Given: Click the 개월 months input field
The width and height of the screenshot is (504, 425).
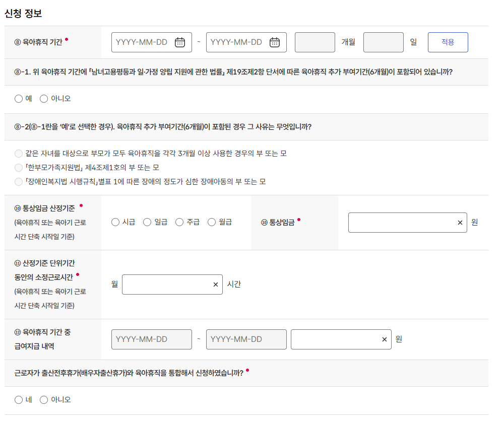Looking at the screenshot, I should (x=314, y=42).
